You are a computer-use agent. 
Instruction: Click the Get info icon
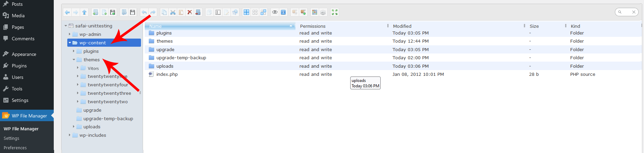click(x=283, y=13)
